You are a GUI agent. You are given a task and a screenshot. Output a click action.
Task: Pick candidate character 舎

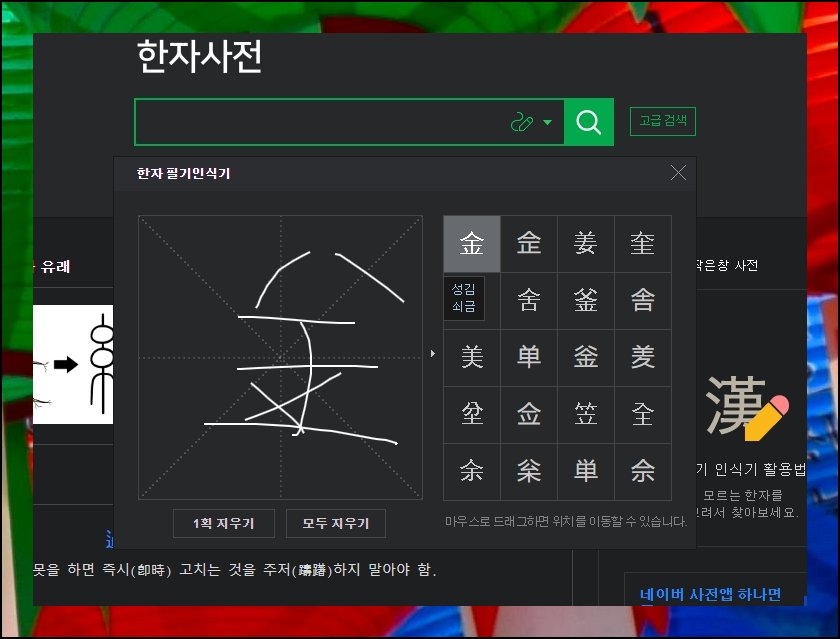click(x=643, y=300)
